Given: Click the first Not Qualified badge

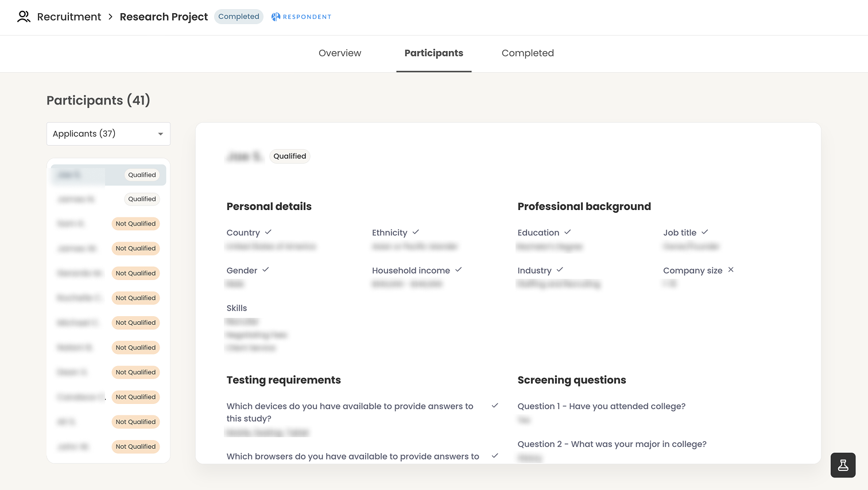Looking at the screenshot, I should 135,224.
